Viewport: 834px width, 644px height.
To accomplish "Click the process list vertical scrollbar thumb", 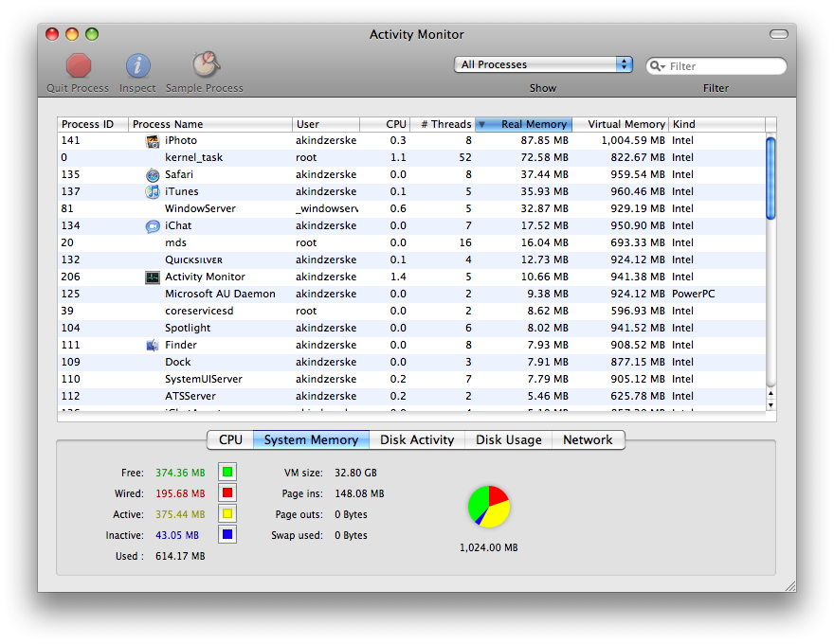I will pyautogui.click(x=771, y=178).
